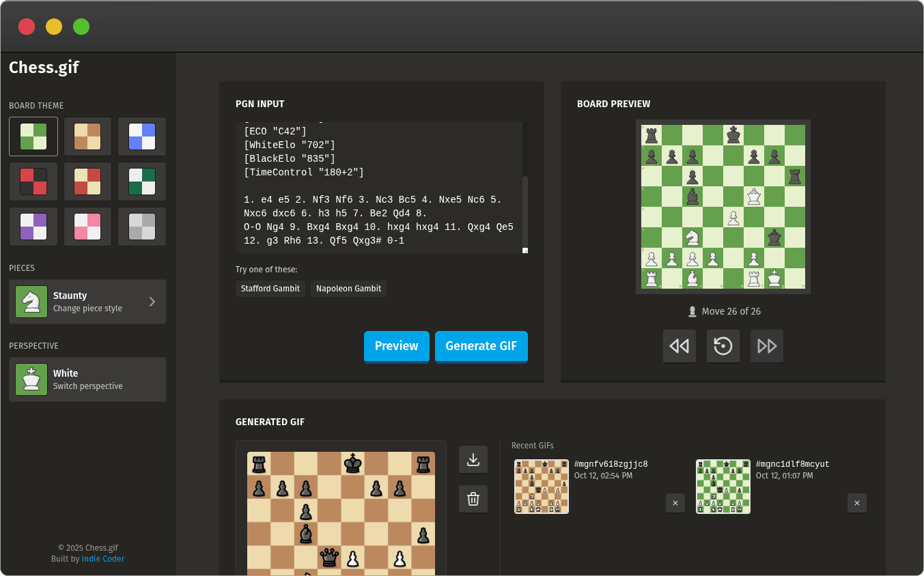Step back one move in board preview
This screenshot has height=576, width=924.
pyautogui.click(x=679, y=346)
